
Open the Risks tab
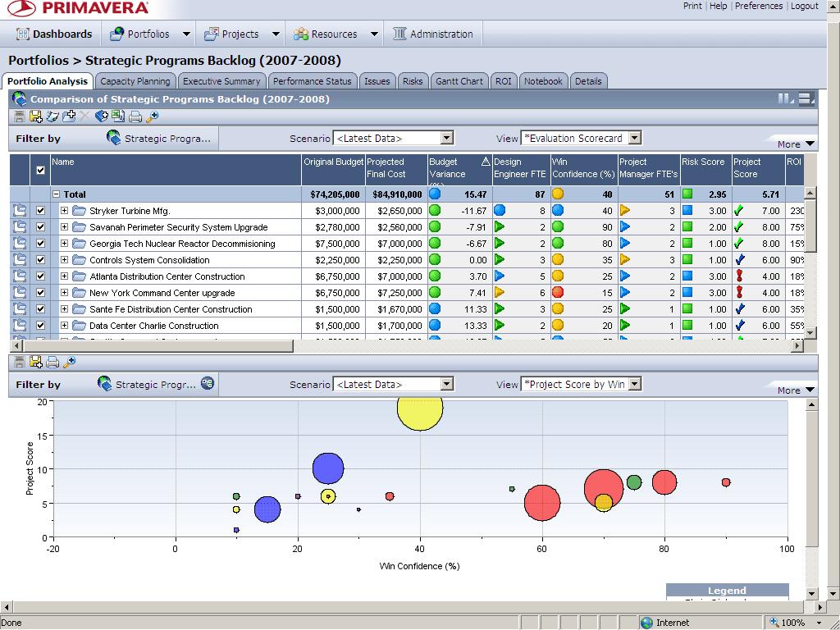(x=413, y=81)
